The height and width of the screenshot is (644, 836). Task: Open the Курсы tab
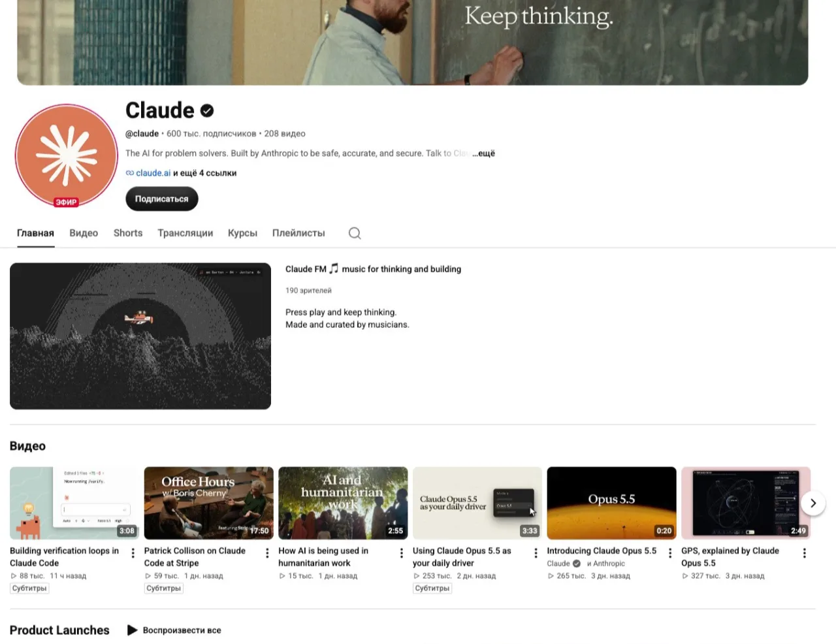[x=242, y=233]
